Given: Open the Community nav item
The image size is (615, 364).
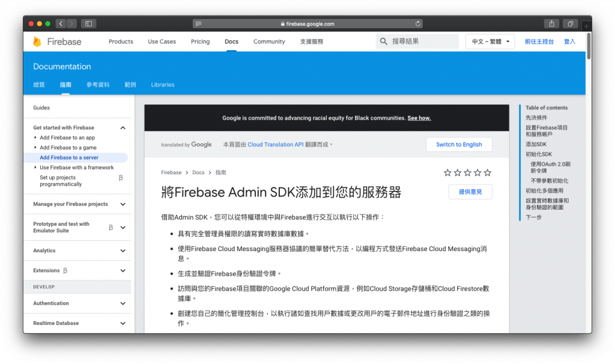Looking at the screenshot, I should point(269,41).
